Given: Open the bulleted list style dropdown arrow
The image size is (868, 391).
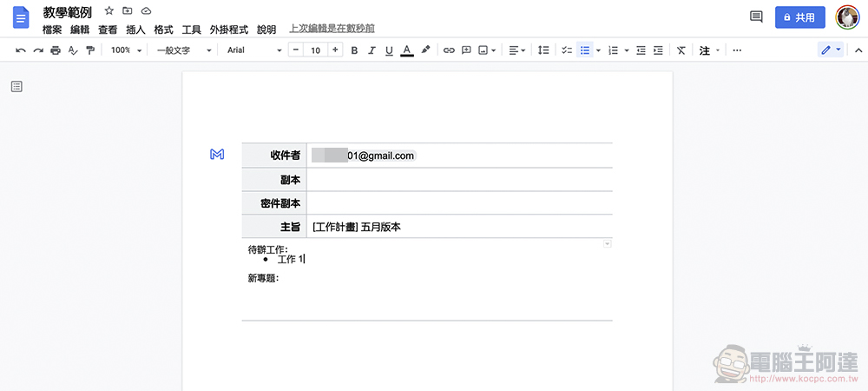Looking at the screenshot, I should (598, 50).
